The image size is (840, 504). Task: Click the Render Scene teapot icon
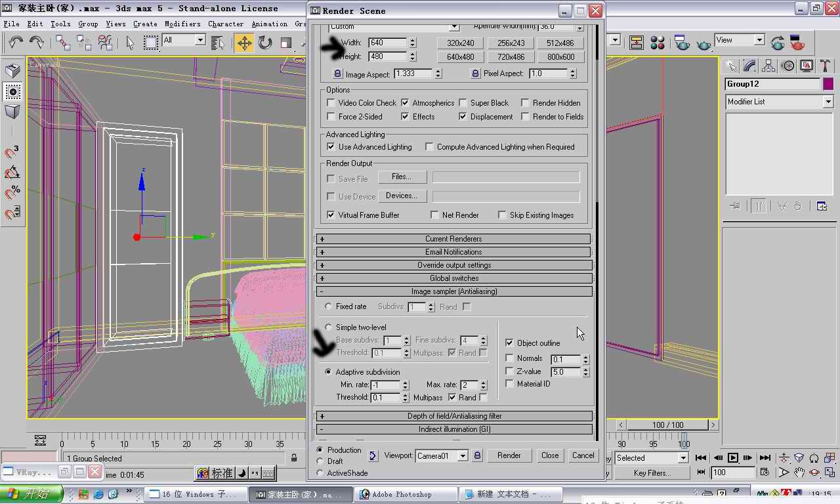pyautogui.click(x=682, y=43)
